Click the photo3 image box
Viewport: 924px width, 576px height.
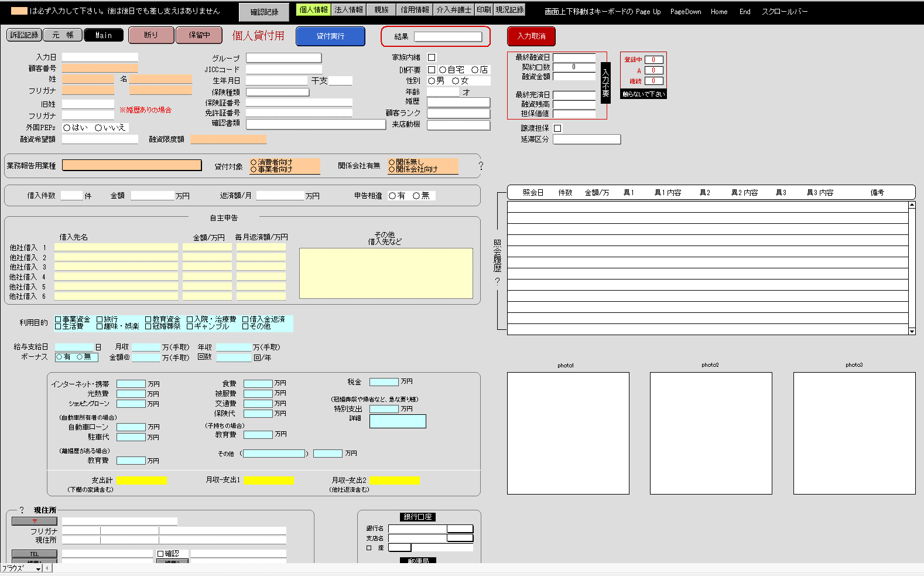tap(854, 433)
